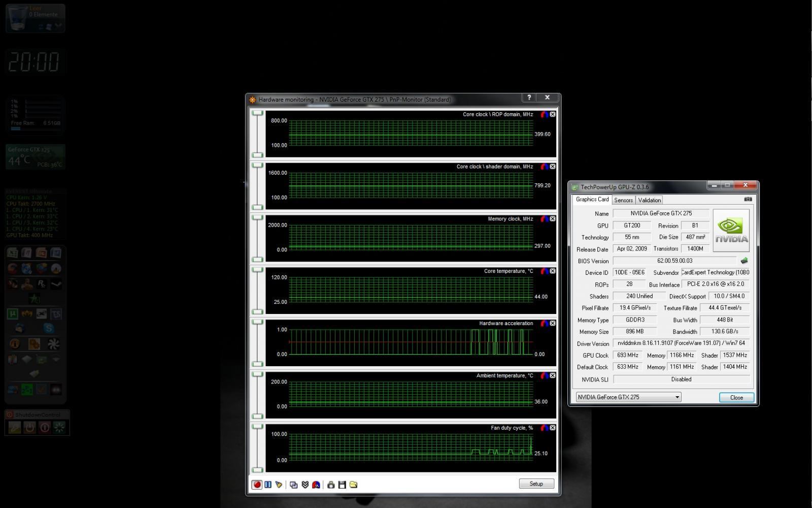Open the NVIDIA GeForce GTX 275 dropdown
Image resolution: width=812 pixels, height=508 pixels.
click(x=628, y=397)
